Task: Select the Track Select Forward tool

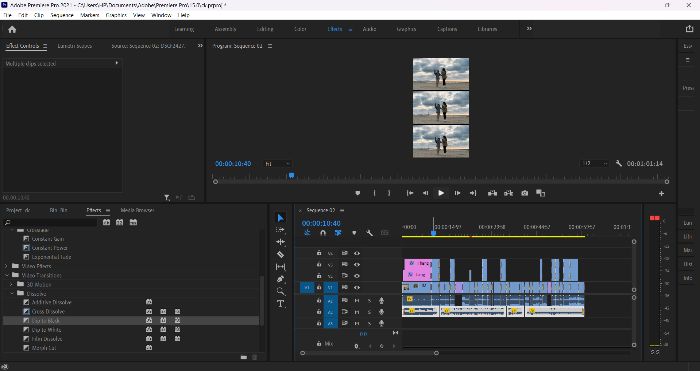Action: (280, 229)
